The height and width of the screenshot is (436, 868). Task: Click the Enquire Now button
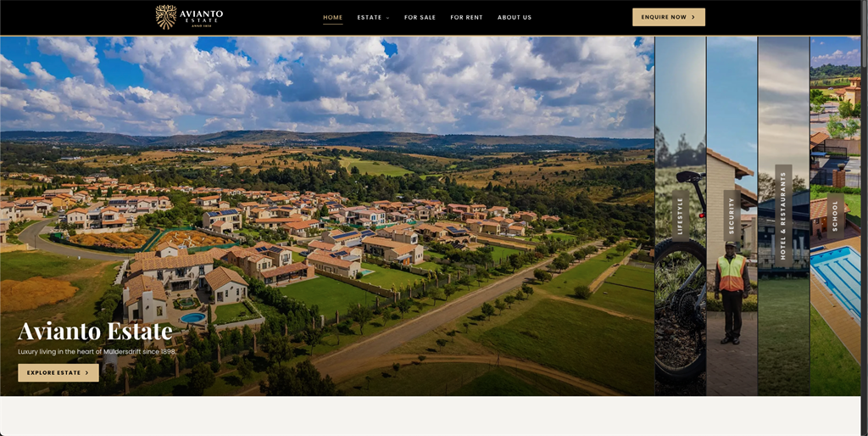pyautogui.click(x=669, y=17)
